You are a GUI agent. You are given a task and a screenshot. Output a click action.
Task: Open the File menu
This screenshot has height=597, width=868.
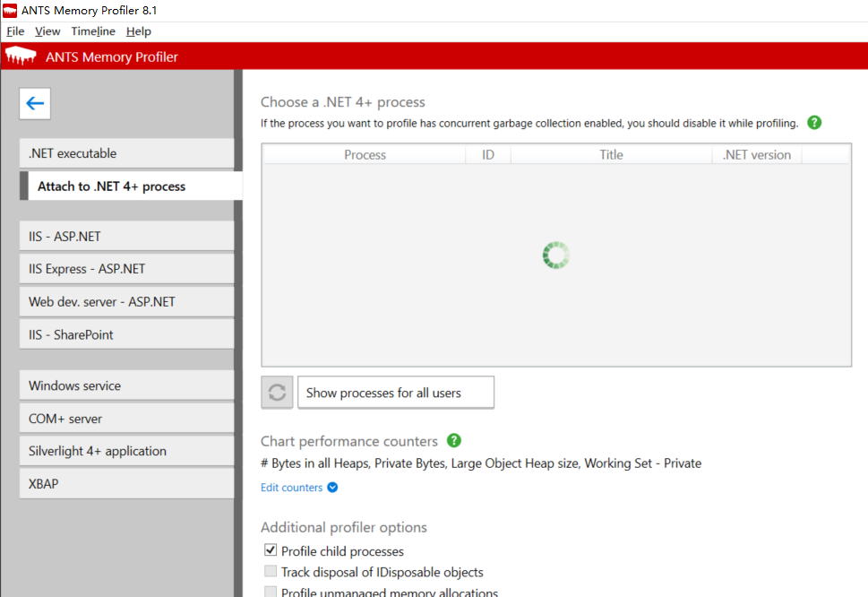pos(15,31)
